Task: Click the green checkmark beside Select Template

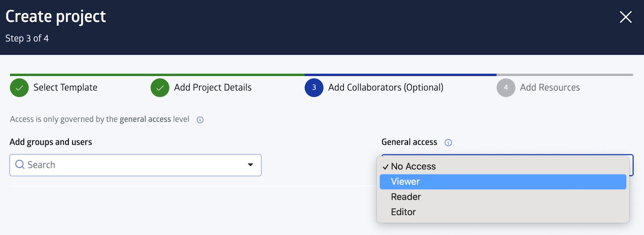Action: pos(19,88)
